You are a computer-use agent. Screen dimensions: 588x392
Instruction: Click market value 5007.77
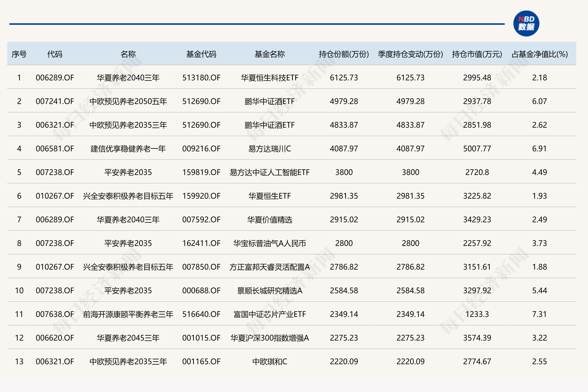coord(477,149)
